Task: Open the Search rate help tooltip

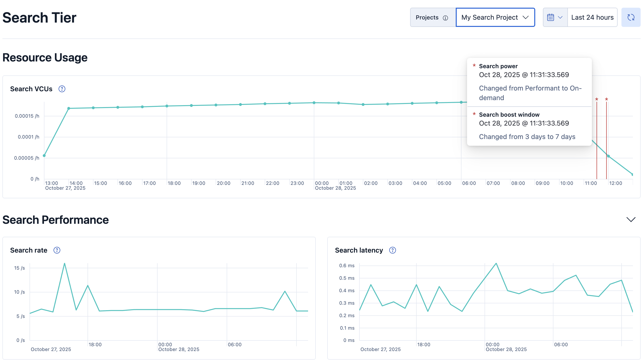Action: tap(57, 250)
